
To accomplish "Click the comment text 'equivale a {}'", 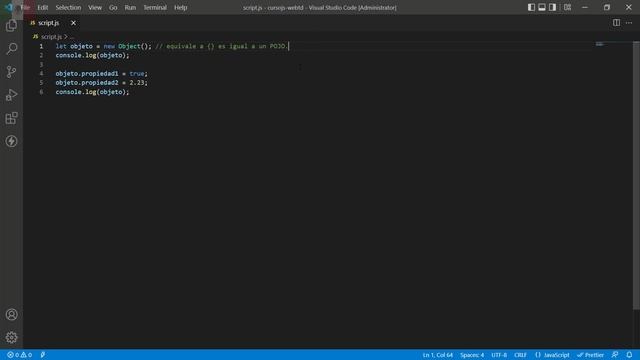I will (x=190, y=46).
